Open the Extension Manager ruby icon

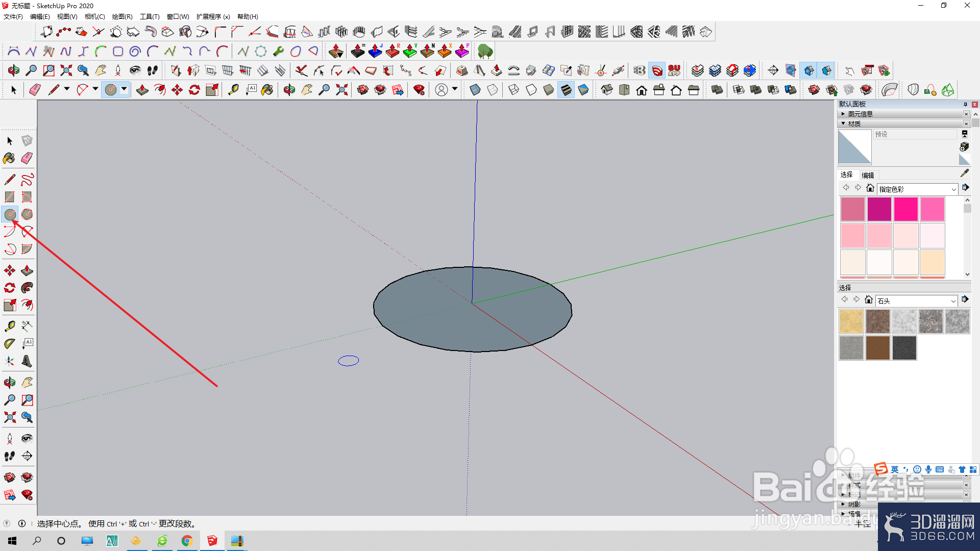419,90
